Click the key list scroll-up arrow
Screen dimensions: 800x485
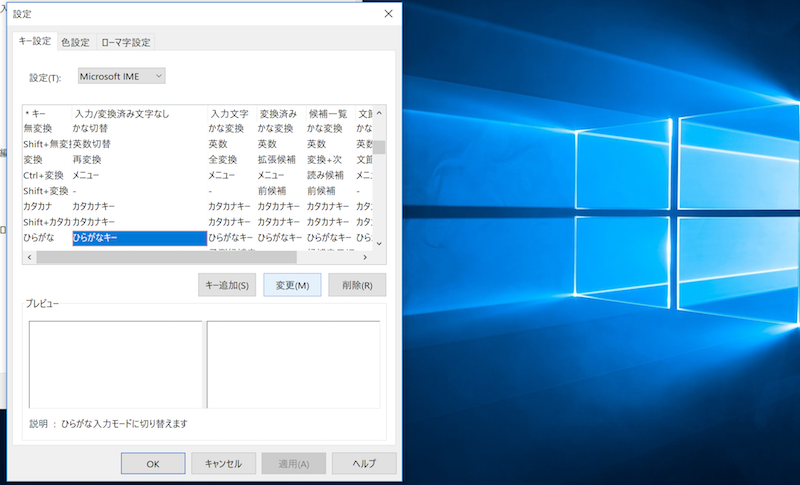click(380, 113)
